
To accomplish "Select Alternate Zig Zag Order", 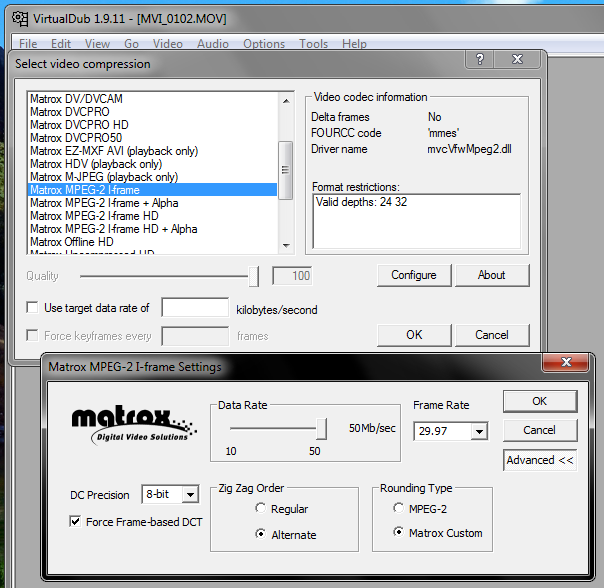I will click(x=260, y=534).
